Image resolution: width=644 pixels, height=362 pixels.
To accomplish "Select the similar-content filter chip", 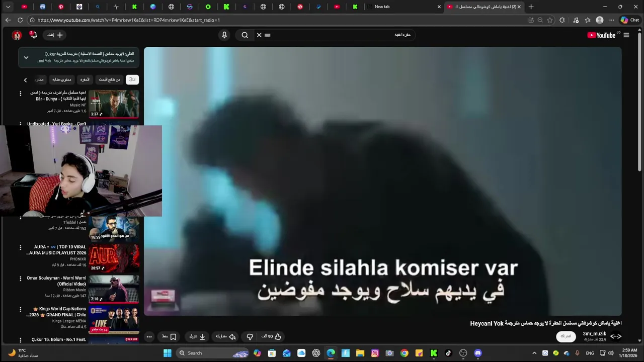I will (x=62, y=79).
